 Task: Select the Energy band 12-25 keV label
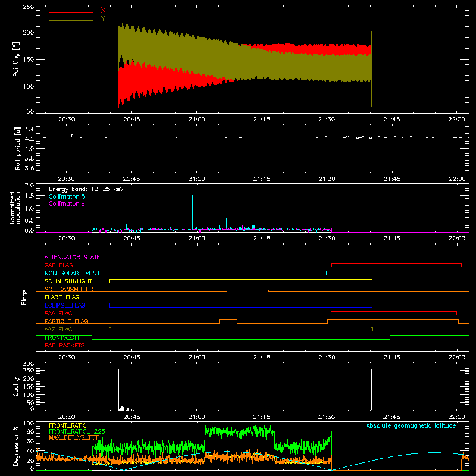pyautogui.click(x=86, y=189)
